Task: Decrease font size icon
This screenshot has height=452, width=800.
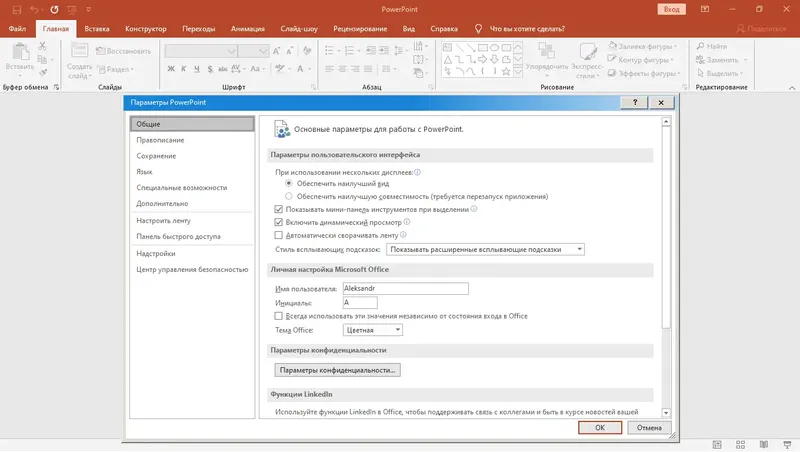Action: [289, 51]
